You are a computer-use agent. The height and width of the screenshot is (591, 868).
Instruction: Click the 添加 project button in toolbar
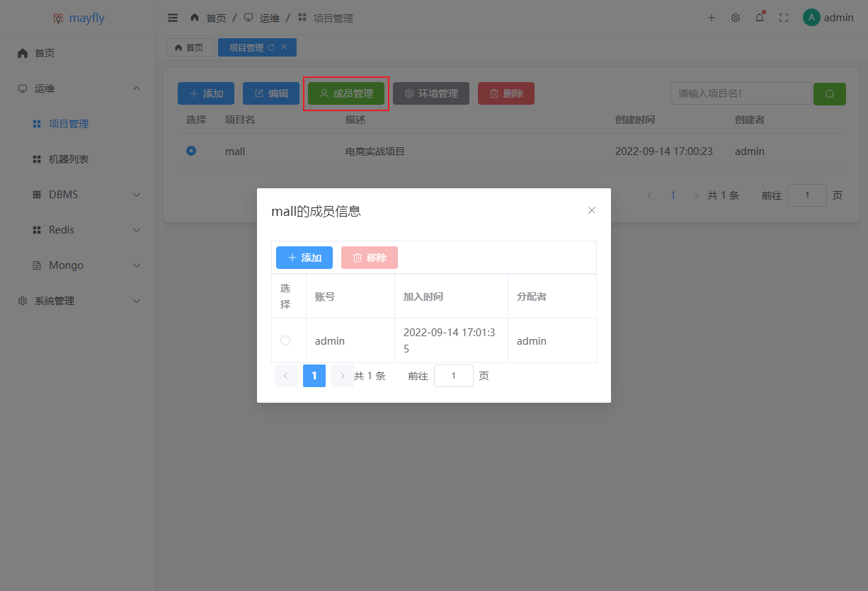click(206, 93)
